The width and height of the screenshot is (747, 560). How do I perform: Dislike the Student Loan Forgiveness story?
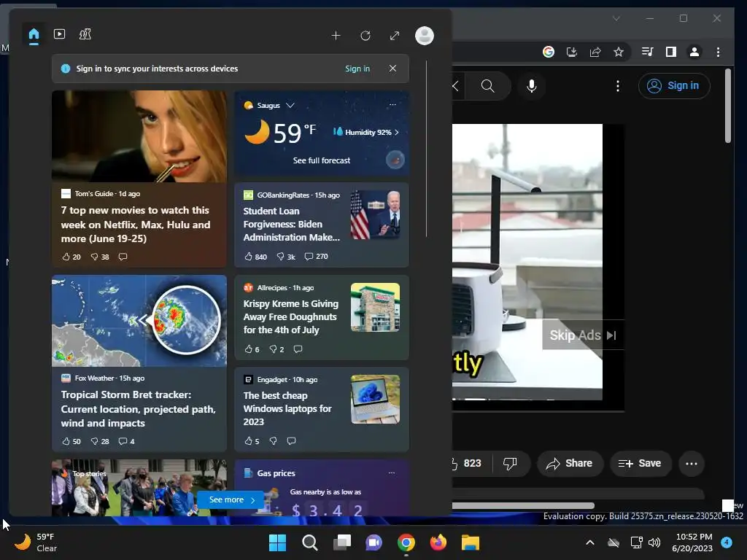286,256
